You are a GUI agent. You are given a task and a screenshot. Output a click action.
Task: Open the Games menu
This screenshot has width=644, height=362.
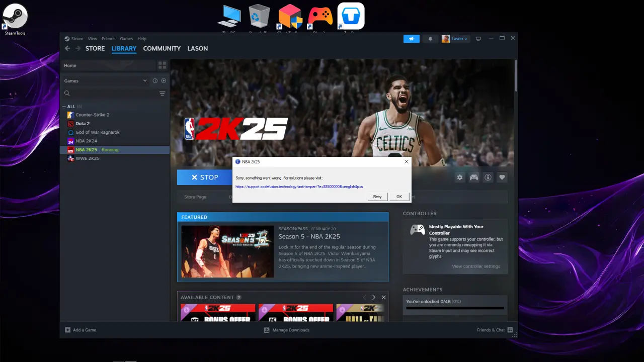[126, 39]
